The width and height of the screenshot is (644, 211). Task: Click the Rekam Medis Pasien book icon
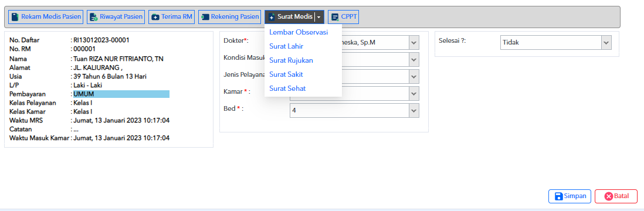pos(15,17)
